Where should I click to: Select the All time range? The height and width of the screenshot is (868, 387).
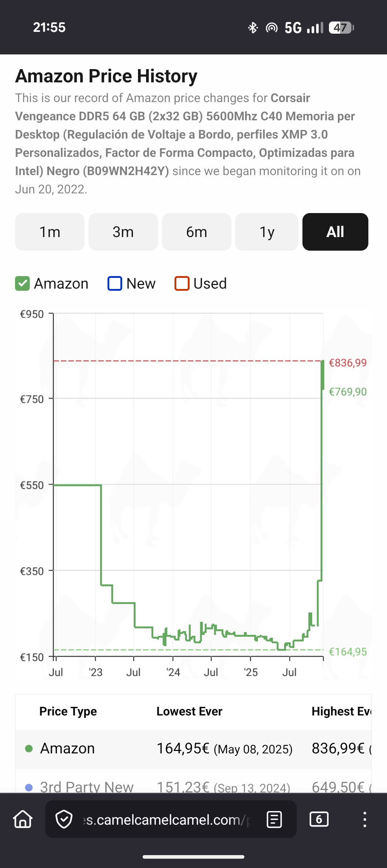click(x=335, y=232)
